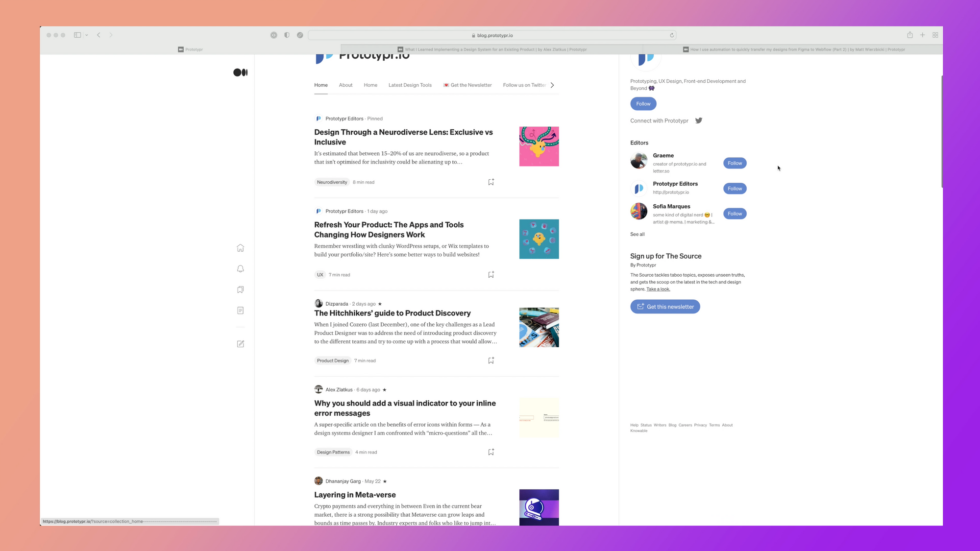Open the Hitchhikers' guide article thumbnail

point(539,327)
